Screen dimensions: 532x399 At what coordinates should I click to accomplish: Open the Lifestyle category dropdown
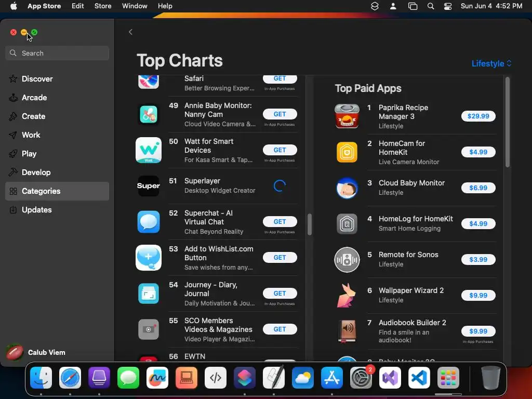(x=491, y=63)
